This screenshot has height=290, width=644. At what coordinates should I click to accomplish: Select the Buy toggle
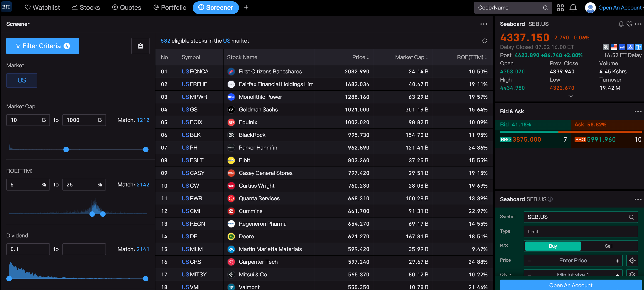tap(553, 246)
